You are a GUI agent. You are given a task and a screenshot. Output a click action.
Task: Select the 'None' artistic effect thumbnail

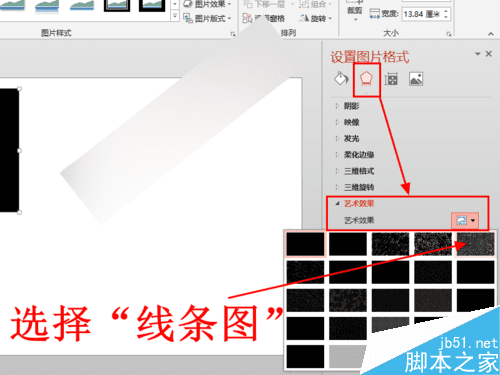[305, 244]
